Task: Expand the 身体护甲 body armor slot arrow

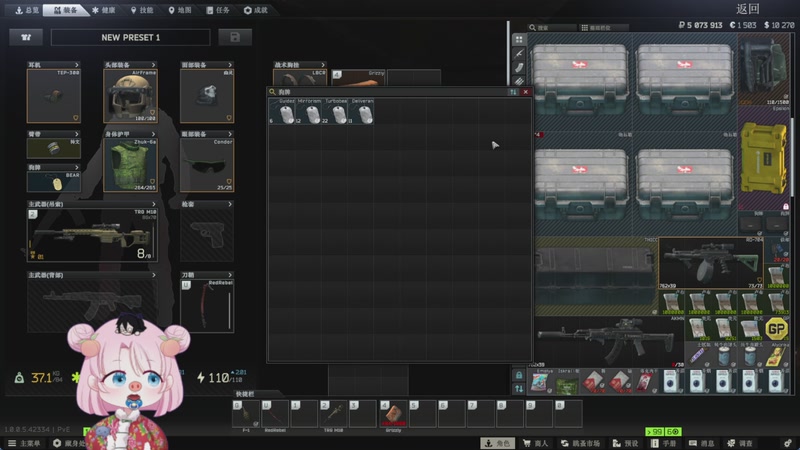Action: pyautogui.click(x=153, y=134)
